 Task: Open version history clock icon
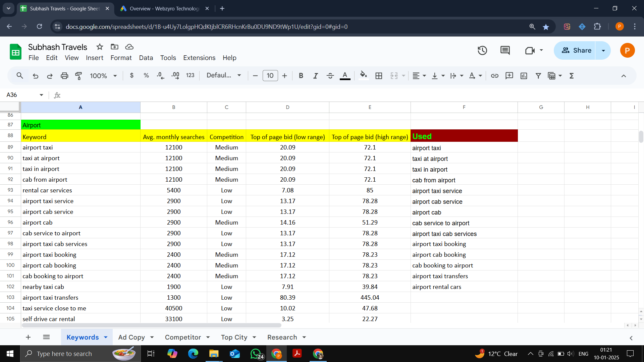(x=482, y=51)
